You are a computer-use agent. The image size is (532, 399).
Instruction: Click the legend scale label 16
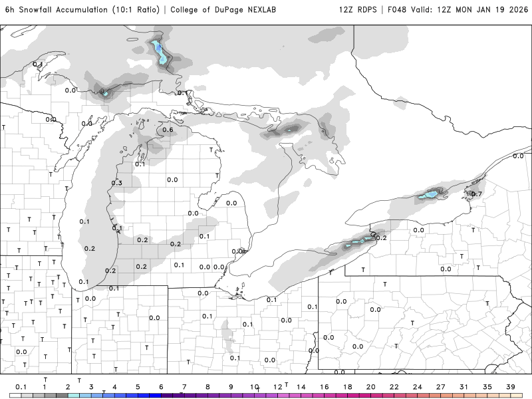[x=325, y=387]
